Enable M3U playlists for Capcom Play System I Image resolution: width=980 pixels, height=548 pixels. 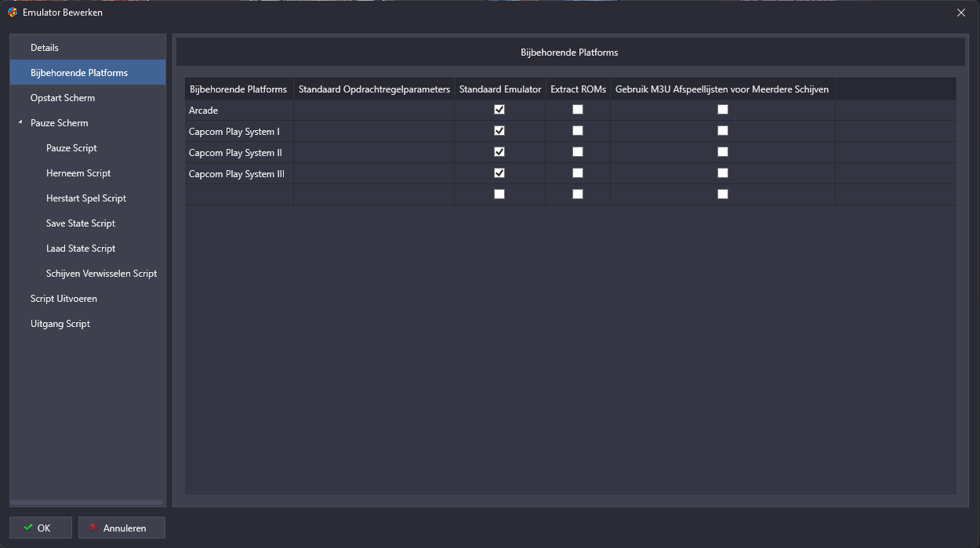[x=723, y=131]
